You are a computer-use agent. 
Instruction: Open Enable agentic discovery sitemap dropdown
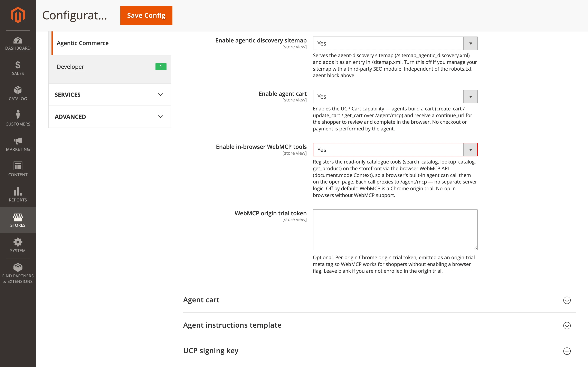395,43
